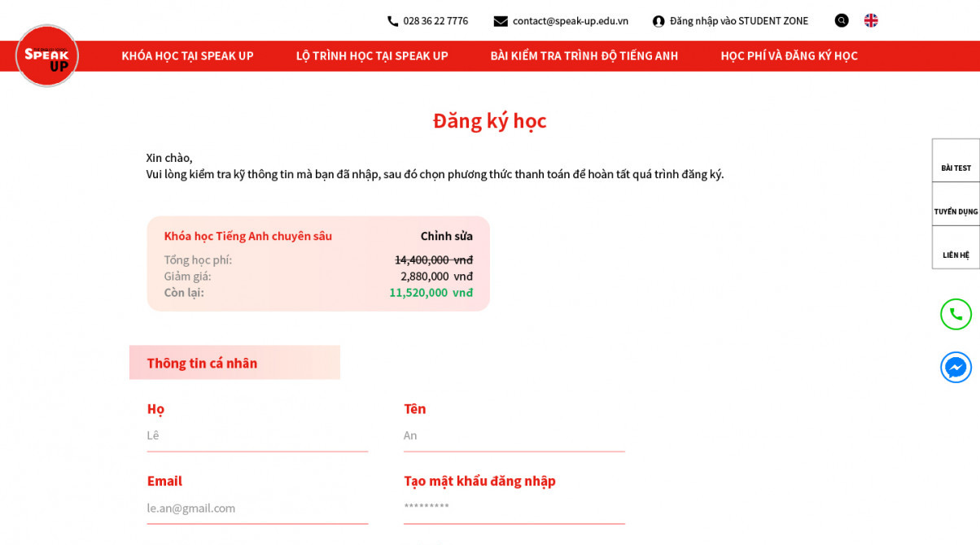Click the Tạo mật khẩu đăng nhập field

tap(514, 508)
